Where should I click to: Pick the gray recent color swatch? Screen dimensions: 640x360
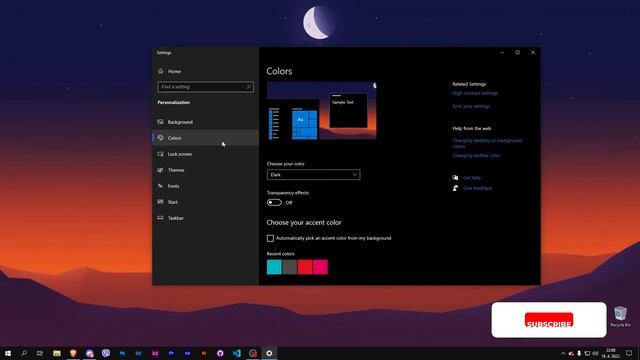pyautogui.click(x=290, y=267)
